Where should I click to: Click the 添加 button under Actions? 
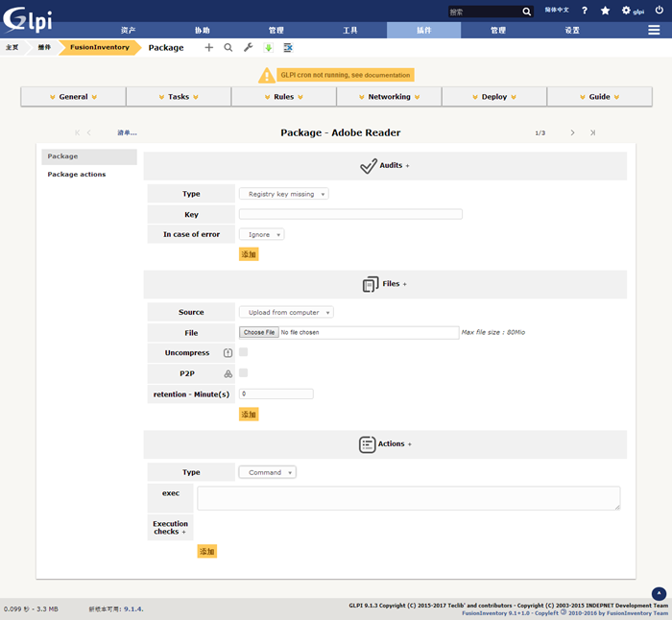(207, 552)
